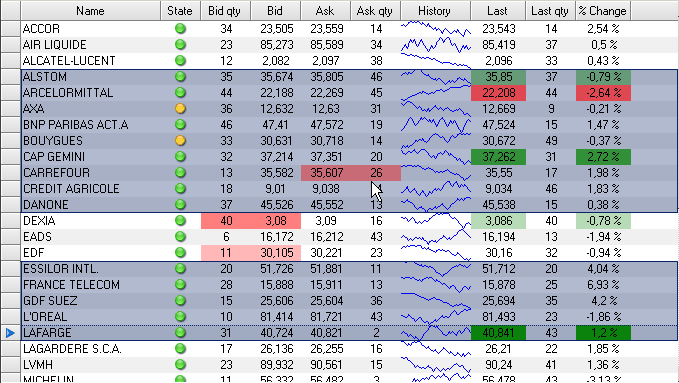Click the Last qty column header
The height and width of the screenshot is (383, 679).
click(x=550, y=11)
